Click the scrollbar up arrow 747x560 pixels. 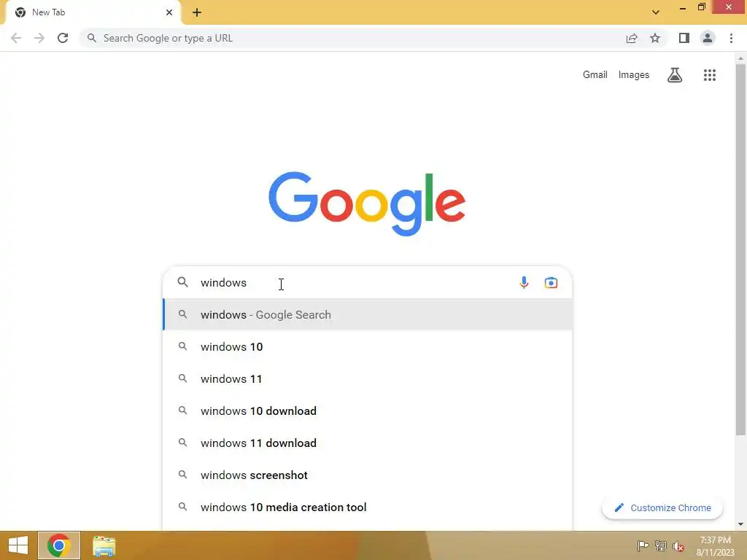(740, 58)
